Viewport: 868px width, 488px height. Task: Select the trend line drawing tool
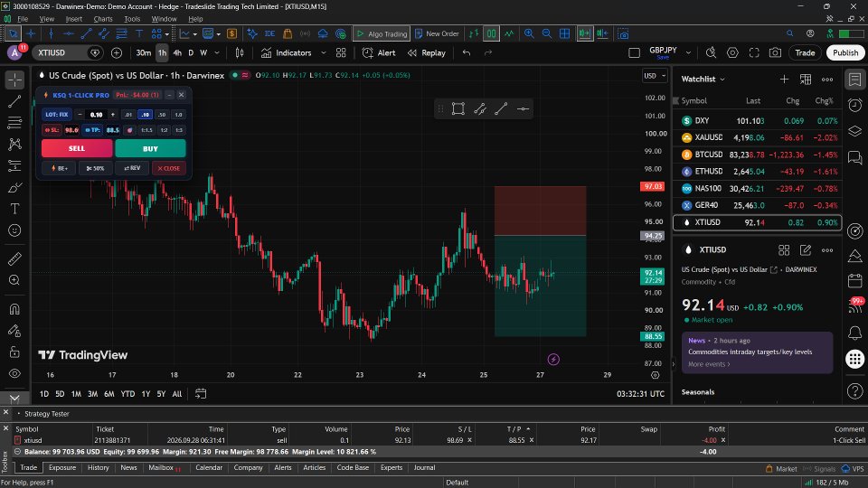point(14,101)
